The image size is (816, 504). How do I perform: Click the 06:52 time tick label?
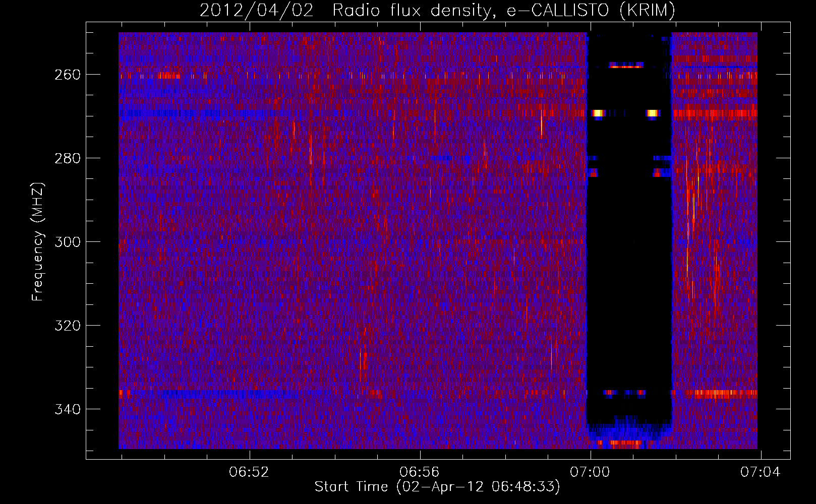pos(249,472)
